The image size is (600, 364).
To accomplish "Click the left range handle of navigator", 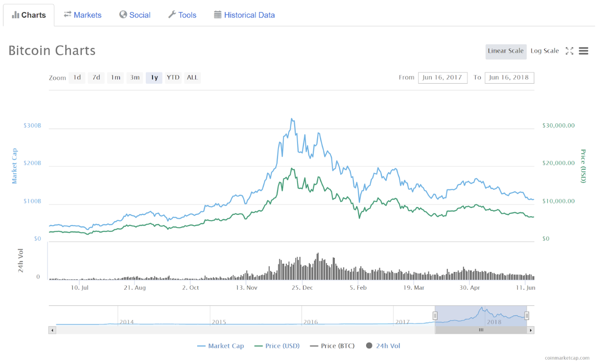I will pyautogui.click(x=435, y=316).
